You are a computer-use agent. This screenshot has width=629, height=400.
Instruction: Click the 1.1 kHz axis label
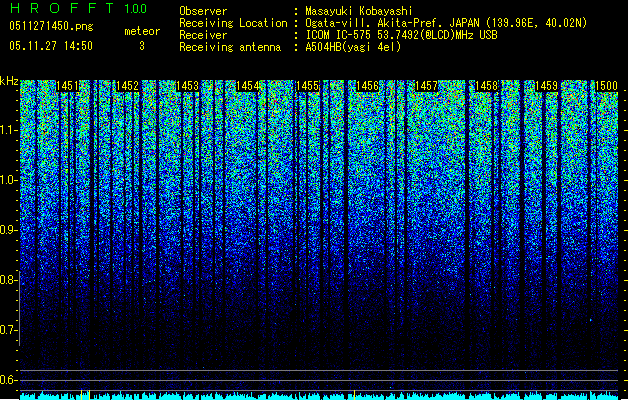(x=9, y=130)
